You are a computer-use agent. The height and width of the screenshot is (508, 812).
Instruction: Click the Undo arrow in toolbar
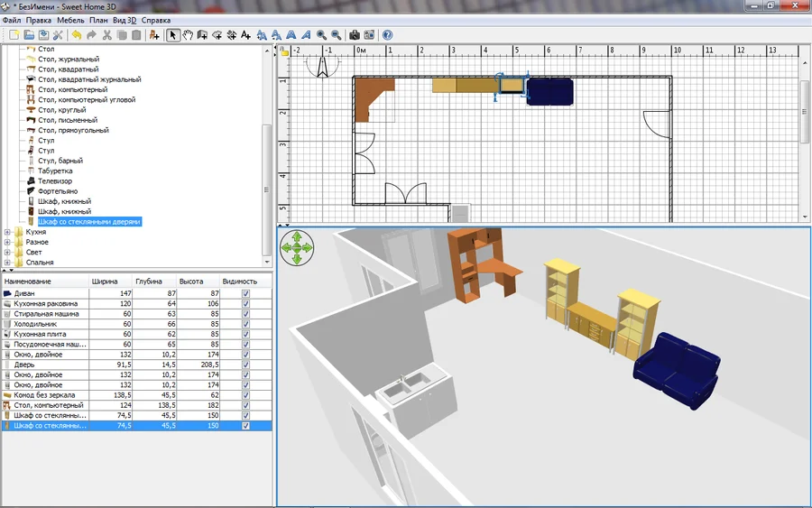(x=77, y=35)
